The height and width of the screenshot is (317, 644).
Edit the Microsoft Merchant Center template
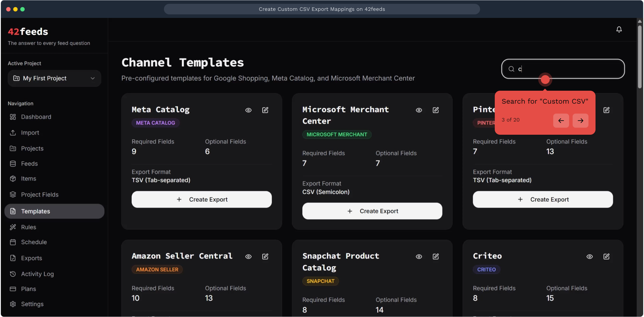click(436, 110)
